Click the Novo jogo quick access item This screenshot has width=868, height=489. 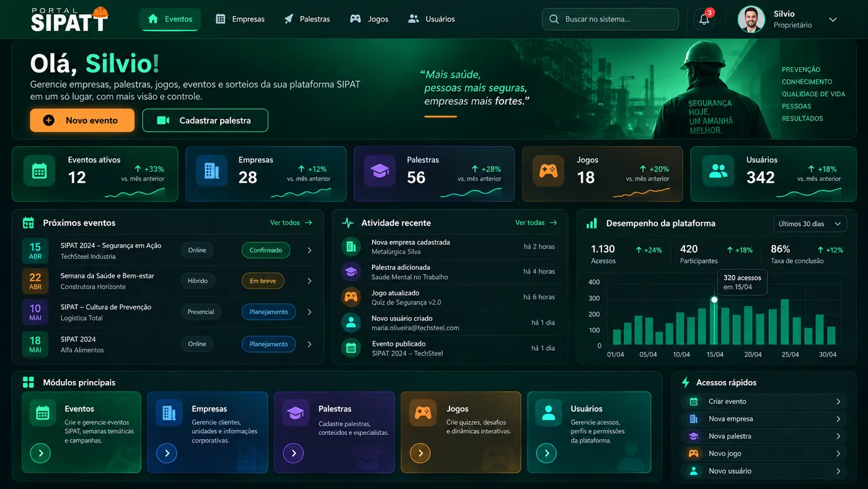(763, 454)
